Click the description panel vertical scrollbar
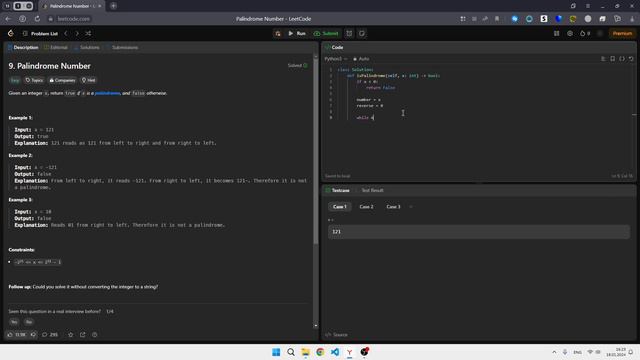Screen dimensions: 640x360 (x=316, y=151)
